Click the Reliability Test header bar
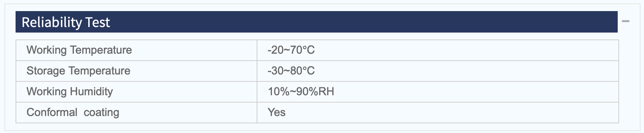The width and height of the screenshot is (644, 133). click(x=316, y=22)
